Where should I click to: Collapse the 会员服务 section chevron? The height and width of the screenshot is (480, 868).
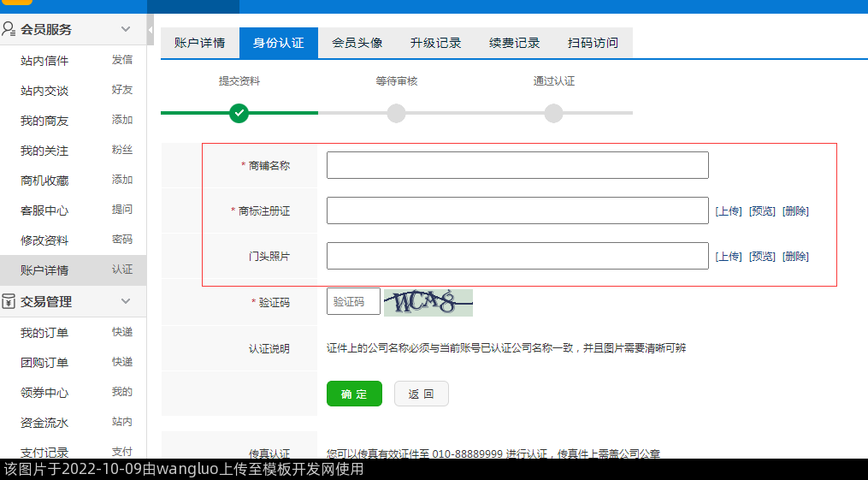pos(126,29)
